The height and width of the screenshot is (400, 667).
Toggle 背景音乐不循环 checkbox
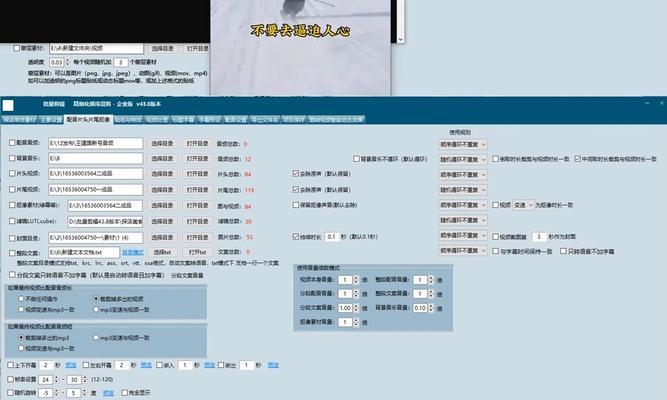(356, 159)
